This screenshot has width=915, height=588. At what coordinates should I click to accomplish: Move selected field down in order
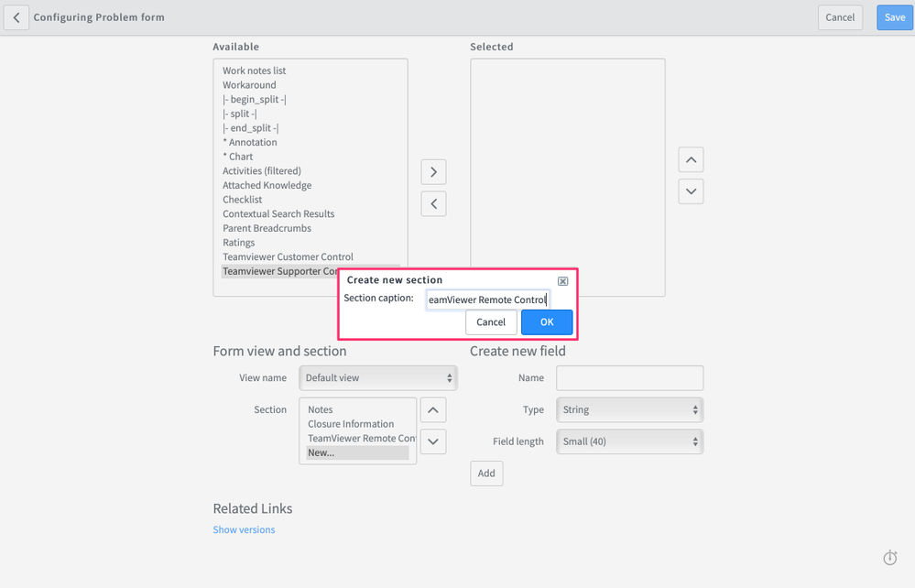coord(691,191)
